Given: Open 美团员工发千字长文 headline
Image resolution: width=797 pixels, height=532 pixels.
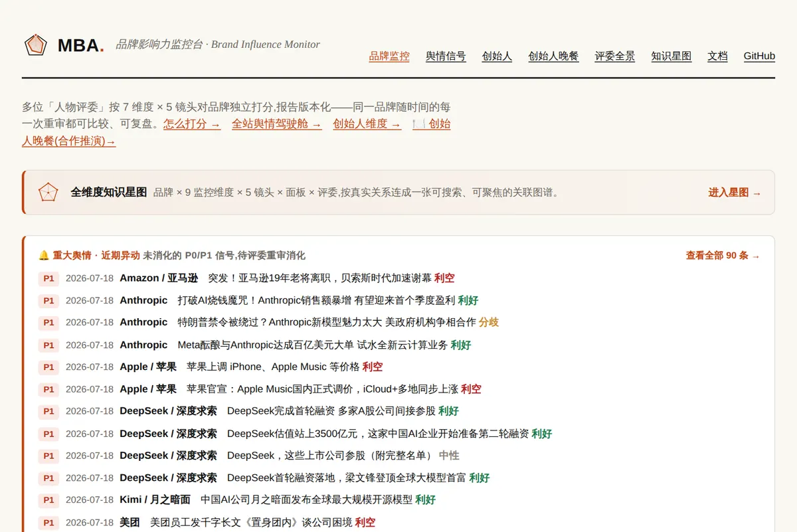Looking at the screenshot, I should coord(251,523).
